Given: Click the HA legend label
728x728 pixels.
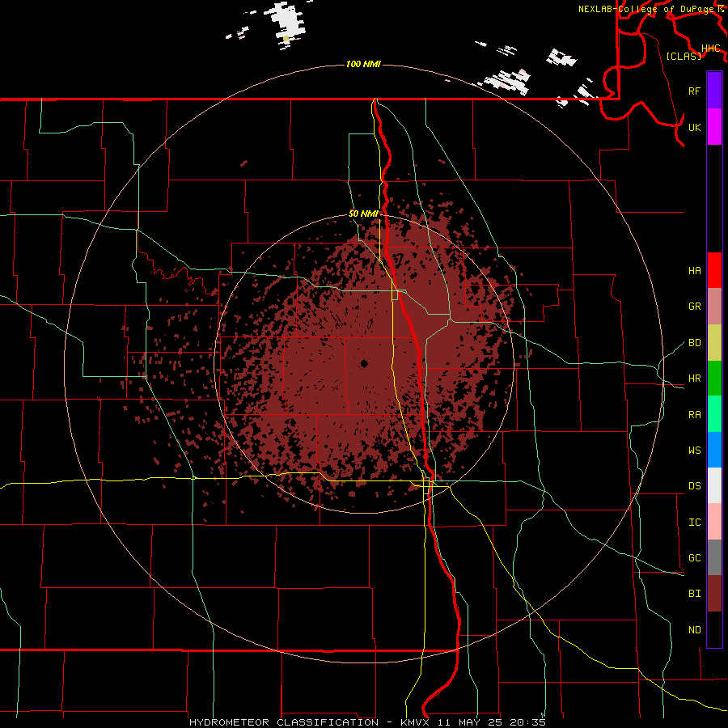Looking at the screenshot, I should tap(694, 270).
